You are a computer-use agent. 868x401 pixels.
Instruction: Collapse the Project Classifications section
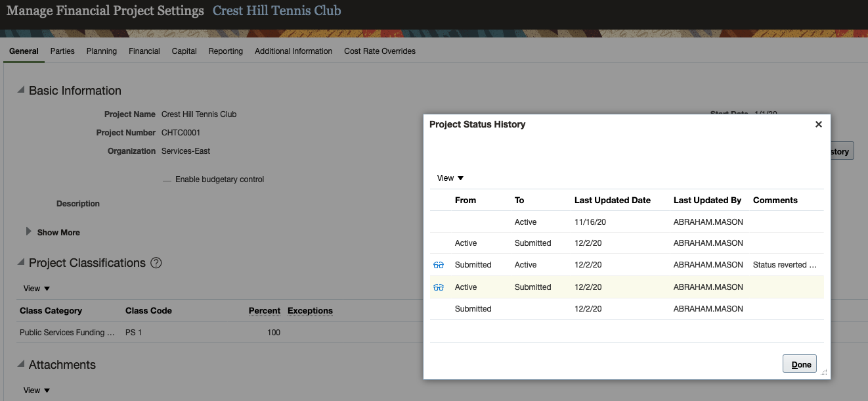point(21,262)
